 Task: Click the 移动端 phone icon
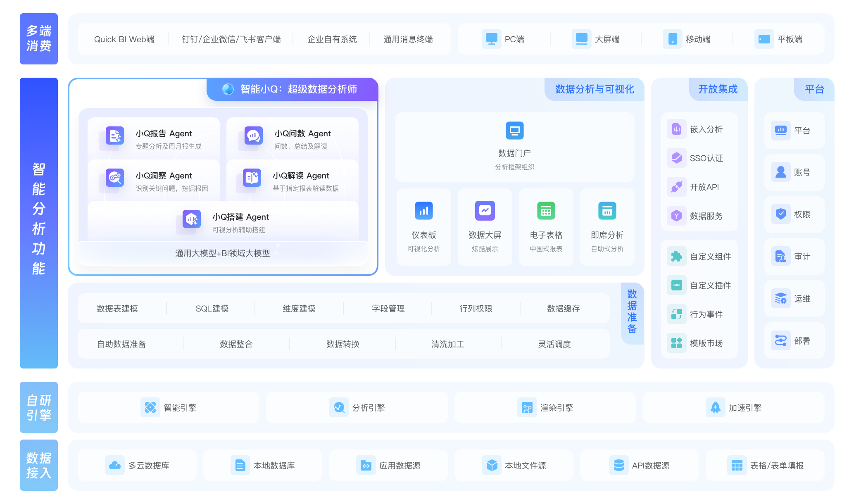[672, 39]
